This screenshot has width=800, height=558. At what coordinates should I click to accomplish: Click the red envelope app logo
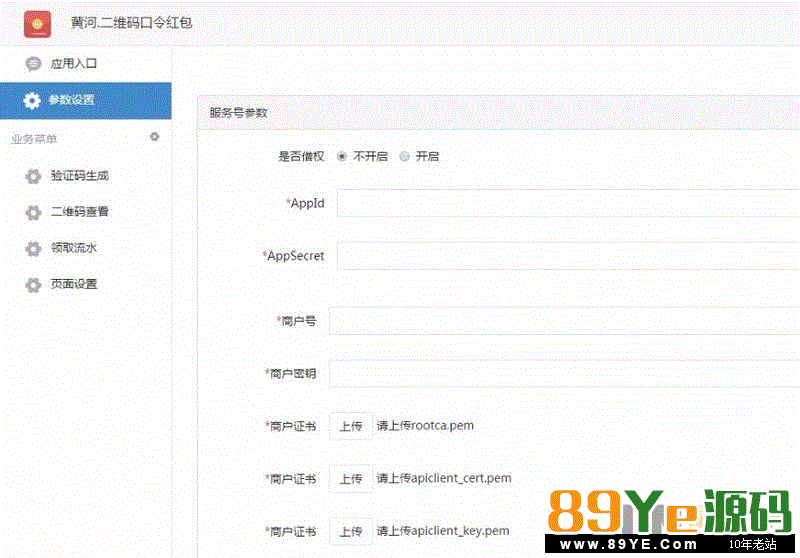(37, 24)
